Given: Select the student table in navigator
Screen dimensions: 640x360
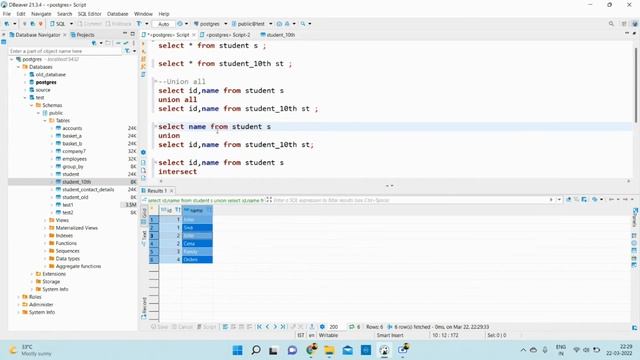Looking at the screenshot, I should coord(67,174).
